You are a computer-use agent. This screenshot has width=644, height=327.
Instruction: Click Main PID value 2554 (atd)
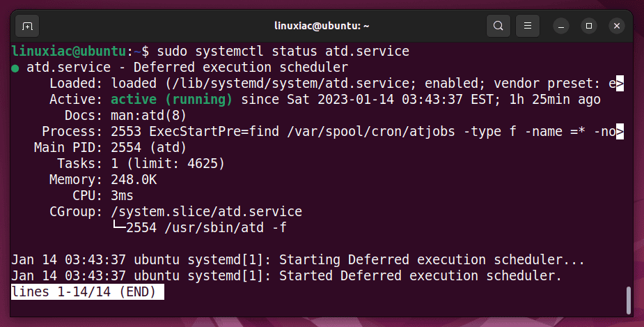tap(149, 148)
